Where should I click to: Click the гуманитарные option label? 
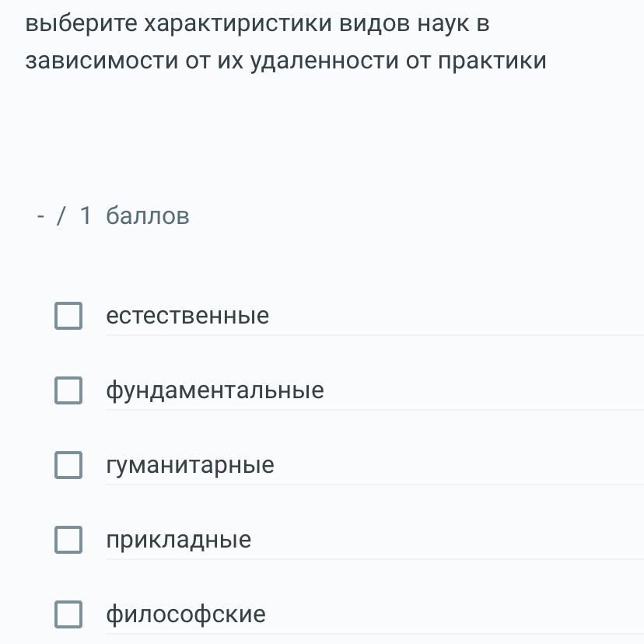[x=190, y=465]
